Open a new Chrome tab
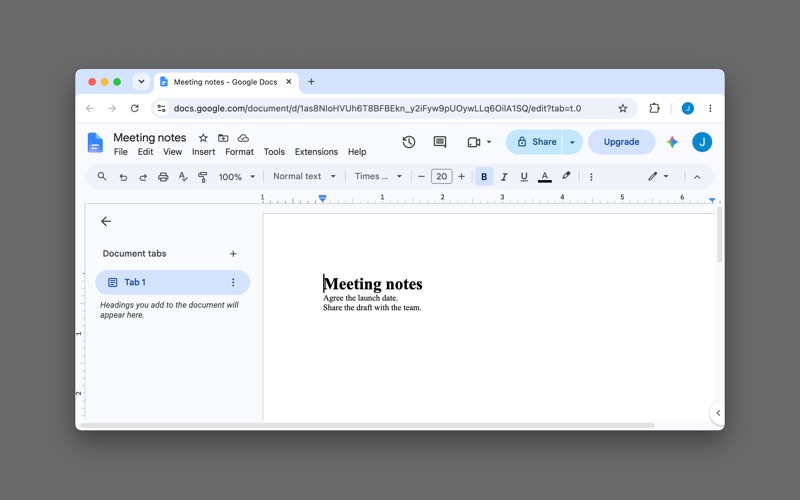This screenshot has width=800, height=500. [x=311, y=82]
